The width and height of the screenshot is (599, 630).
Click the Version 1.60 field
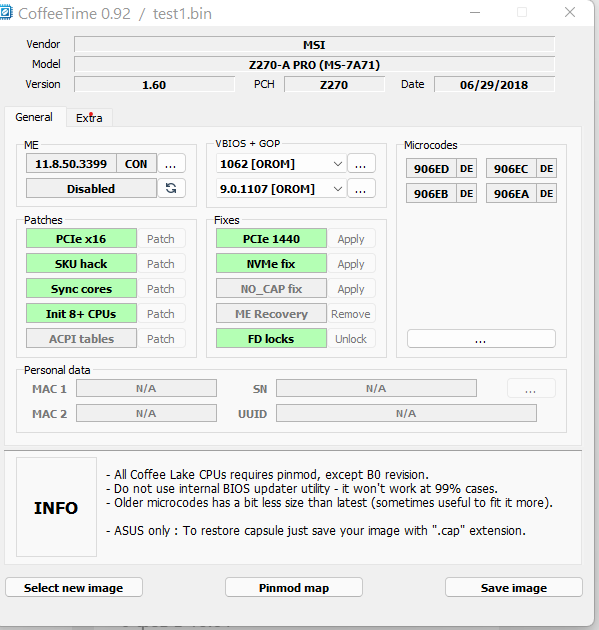[154, 84]
